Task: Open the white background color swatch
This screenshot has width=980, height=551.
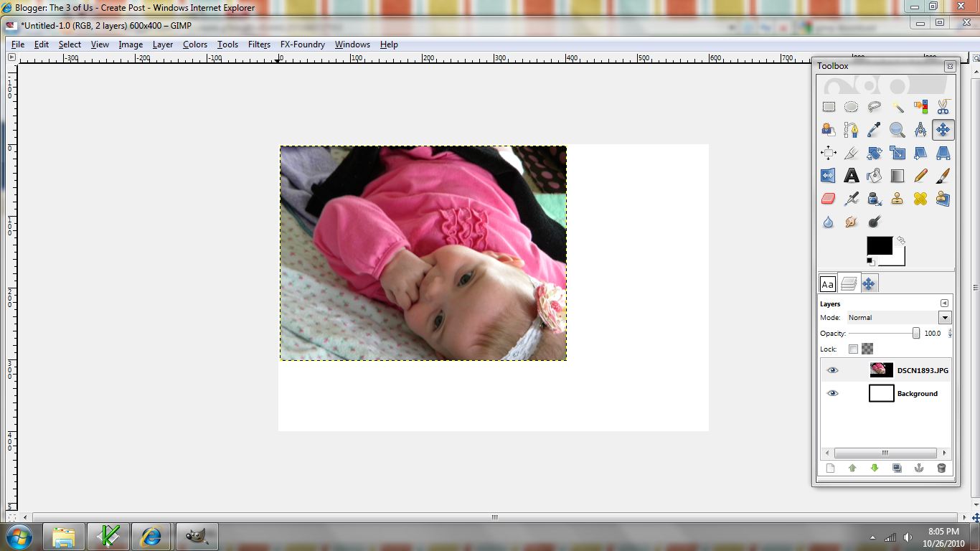Action: pyautogui.click(x=899, y=260)
